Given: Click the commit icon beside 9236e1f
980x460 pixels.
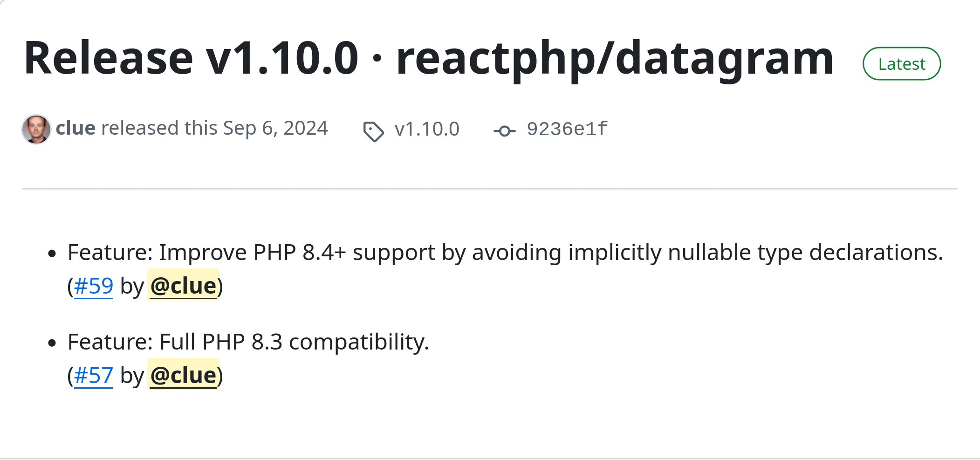Looking at the screenshot, I should [504, 131].
